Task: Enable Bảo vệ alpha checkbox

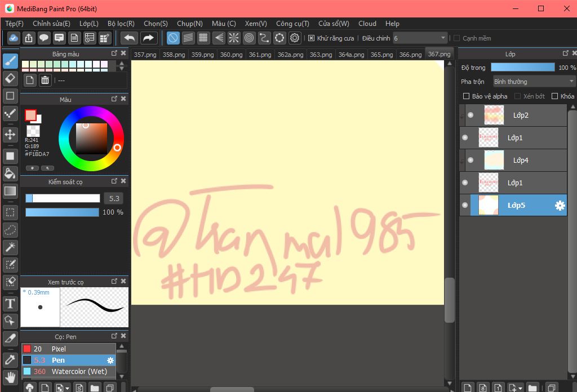Action: click(x=466, y=96)
